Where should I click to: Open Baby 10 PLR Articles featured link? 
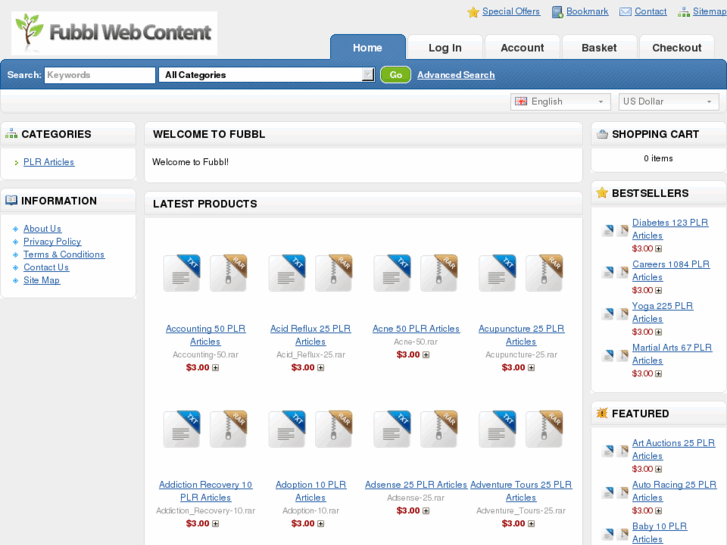tap(659, 533)
